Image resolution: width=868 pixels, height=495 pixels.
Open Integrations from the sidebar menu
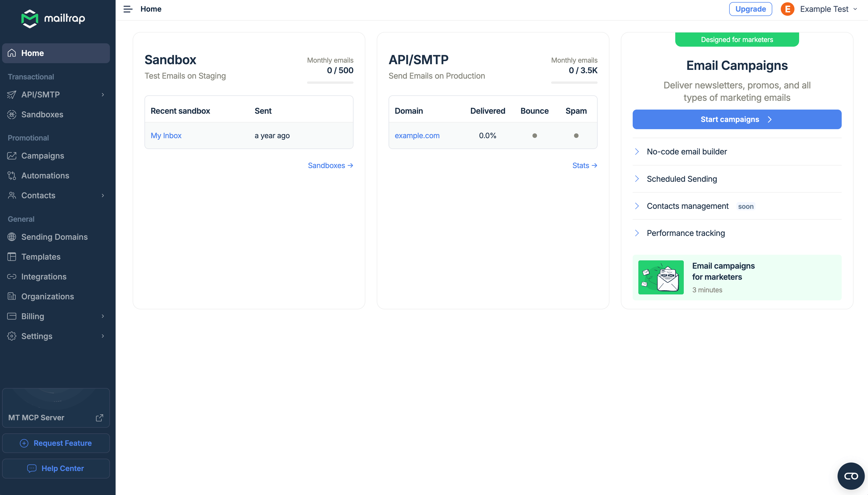[56, 276]
